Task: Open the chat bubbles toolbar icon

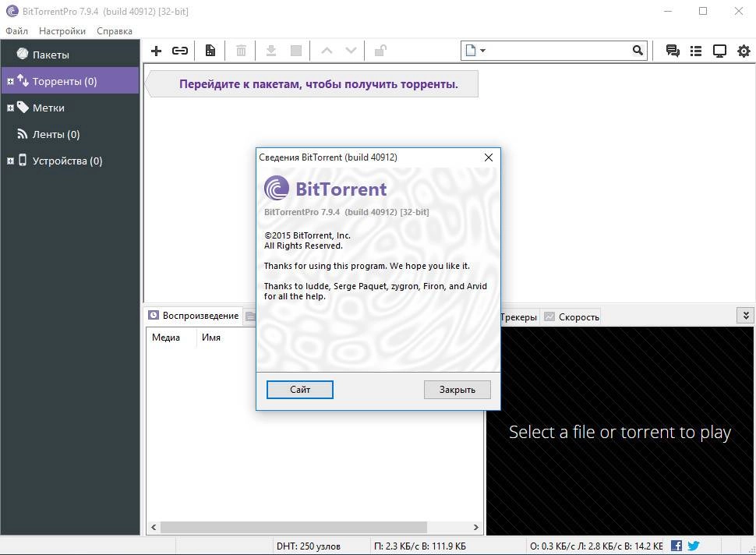Action: (x=673, y=51)
